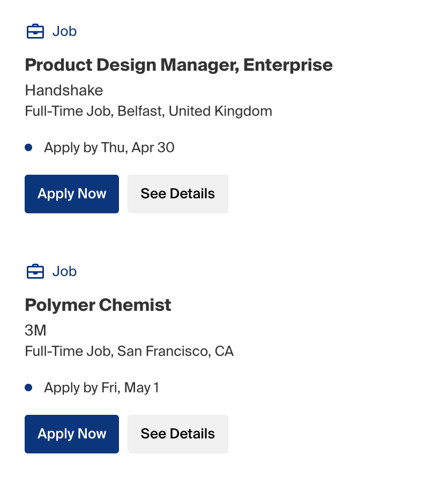
Task: Click the Full-Time Job, San Francisco, CA text
Action: (129, 352)
